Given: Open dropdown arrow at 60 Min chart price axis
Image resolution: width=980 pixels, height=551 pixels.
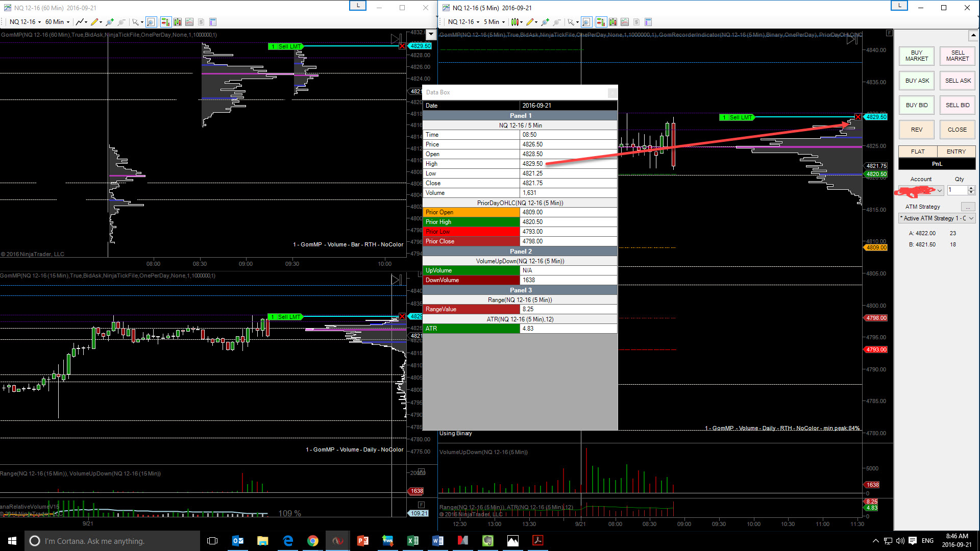Looking at the screenshot, I should point(431,35).
